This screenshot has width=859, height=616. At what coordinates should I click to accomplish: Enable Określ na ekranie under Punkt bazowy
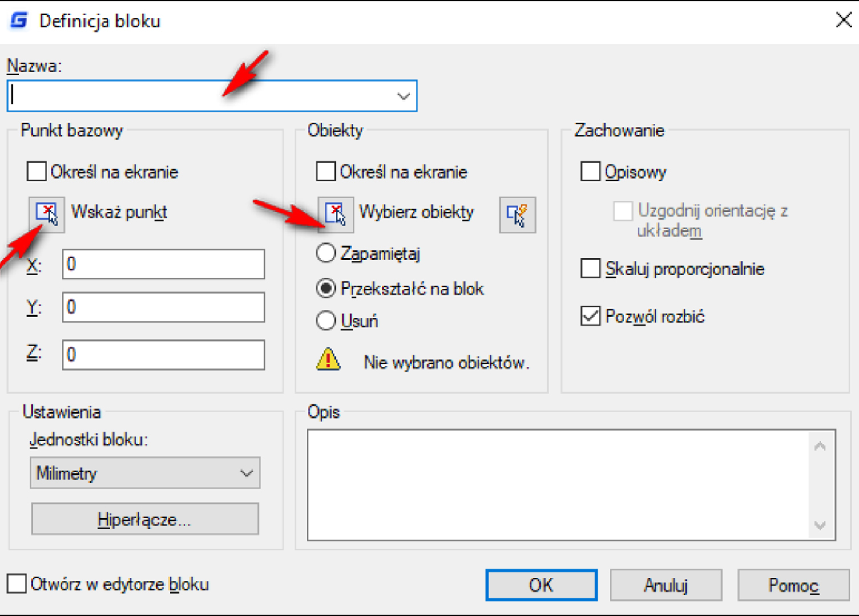click(x=37, y=171)
